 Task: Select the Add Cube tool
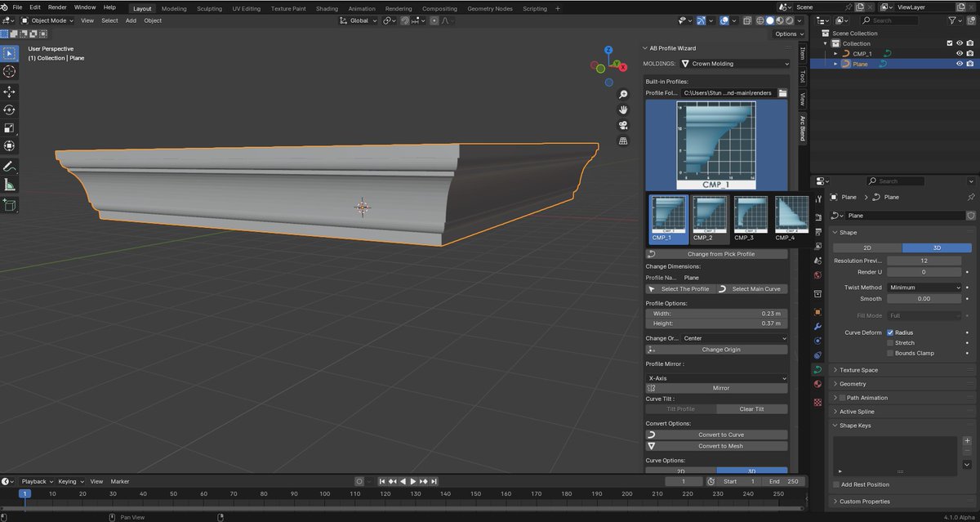point(9,205)
